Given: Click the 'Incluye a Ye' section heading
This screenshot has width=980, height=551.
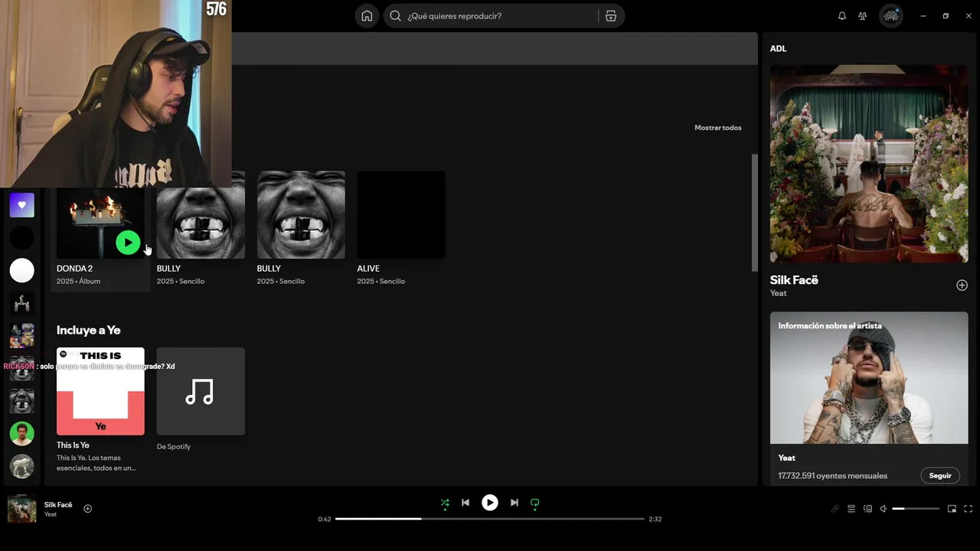Looking at the screenshot, I should [x=89, y=330].
